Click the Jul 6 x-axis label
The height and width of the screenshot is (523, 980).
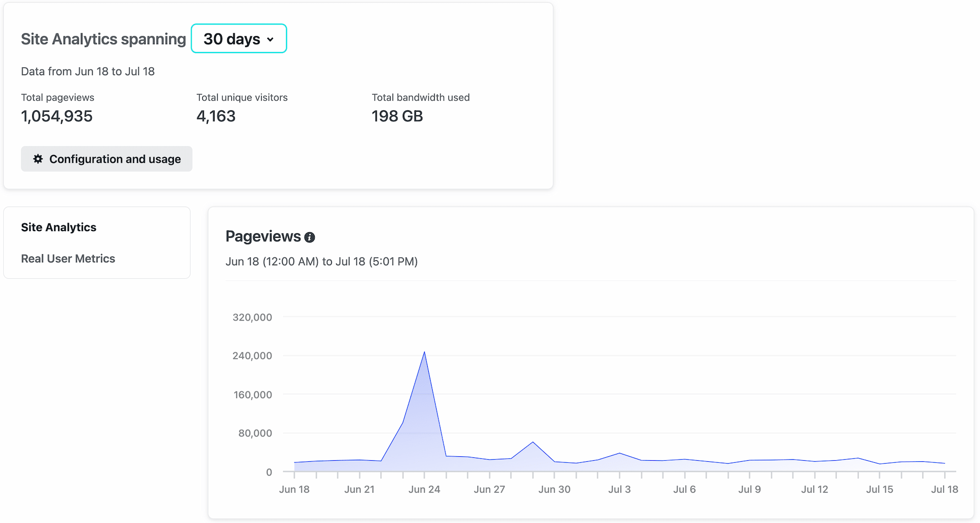coord(685,489)
